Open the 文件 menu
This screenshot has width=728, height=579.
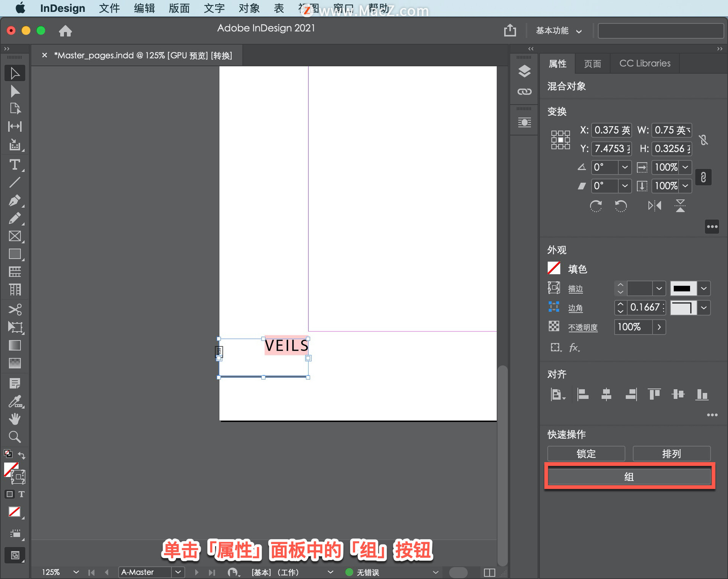click(x=109, y=8)
